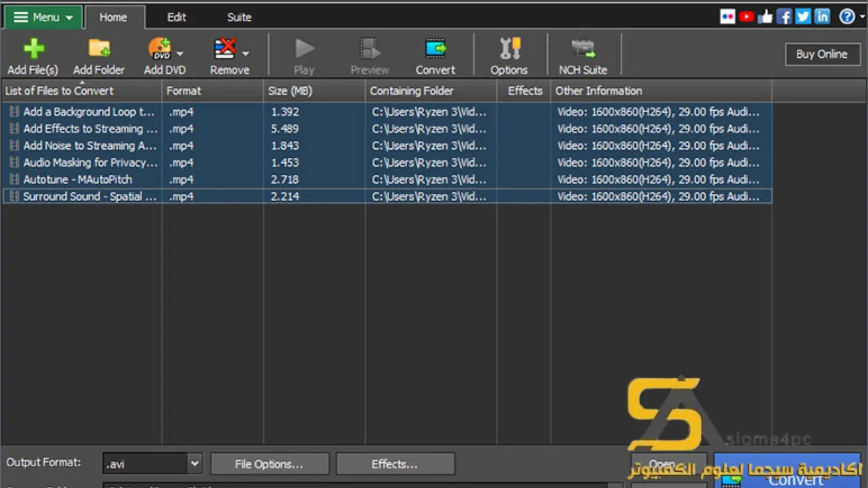The image size is (868, 488).
Task: Open the Output Format .avi dropdown
Action: (195, 464)
